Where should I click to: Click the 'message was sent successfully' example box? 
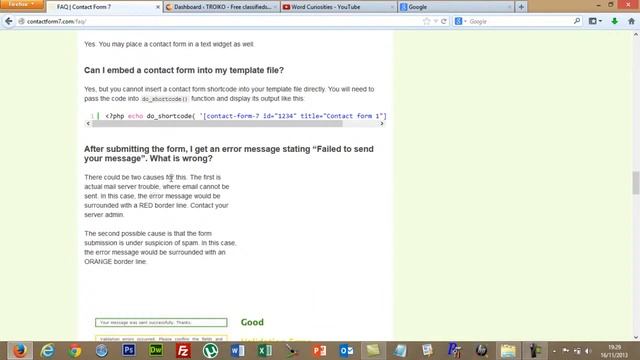click(x=161, y=322)
